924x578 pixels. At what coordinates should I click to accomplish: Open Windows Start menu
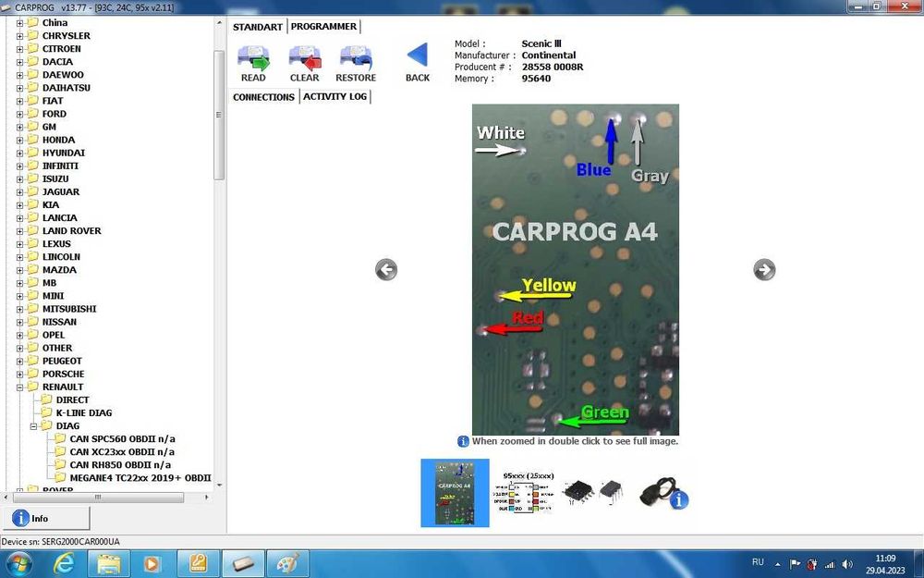(x=18, y=564)
